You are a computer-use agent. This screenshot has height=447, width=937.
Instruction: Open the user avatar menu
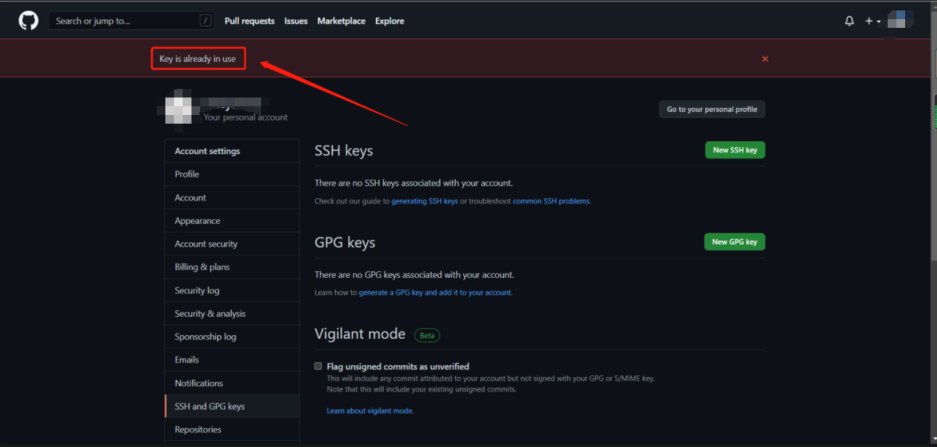pos(901,20)
